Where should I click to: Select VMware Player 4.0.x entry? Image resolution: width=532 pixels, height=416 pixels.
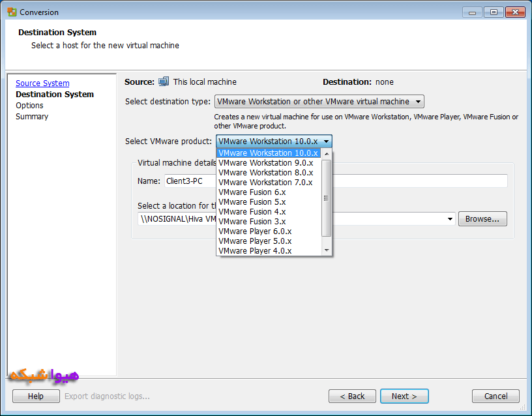coord(255,251)
